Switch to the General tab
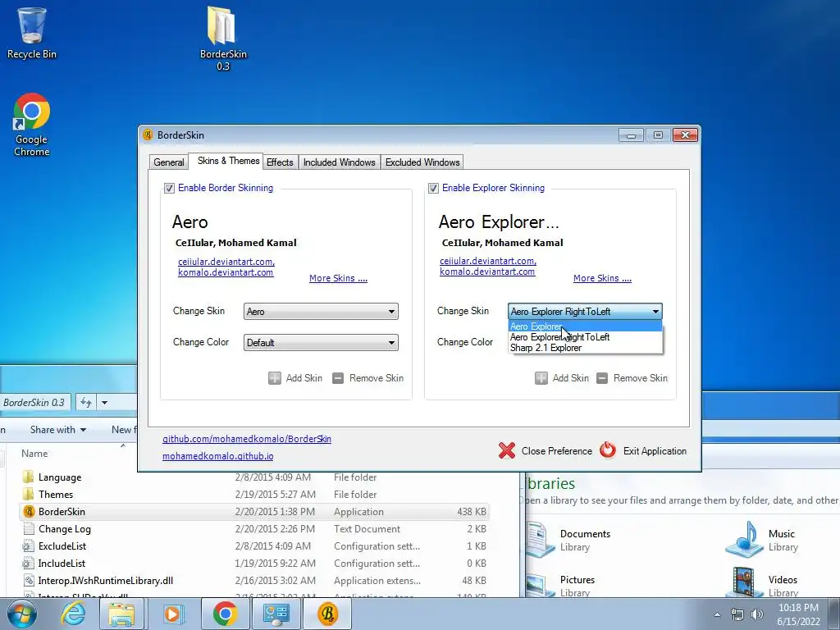The image size is (840, 630). 169,162
